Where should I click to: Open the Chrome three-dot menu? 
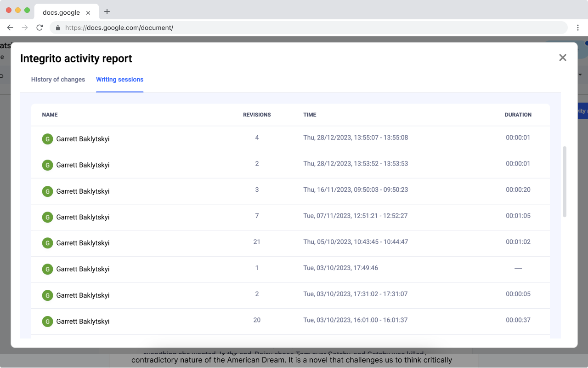click(x=578, y=28)
